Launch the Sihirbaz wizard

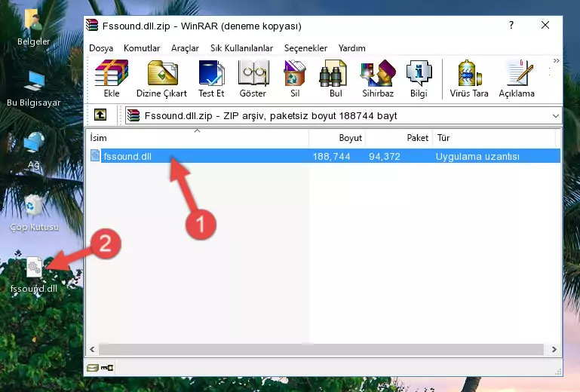(378, 78)
